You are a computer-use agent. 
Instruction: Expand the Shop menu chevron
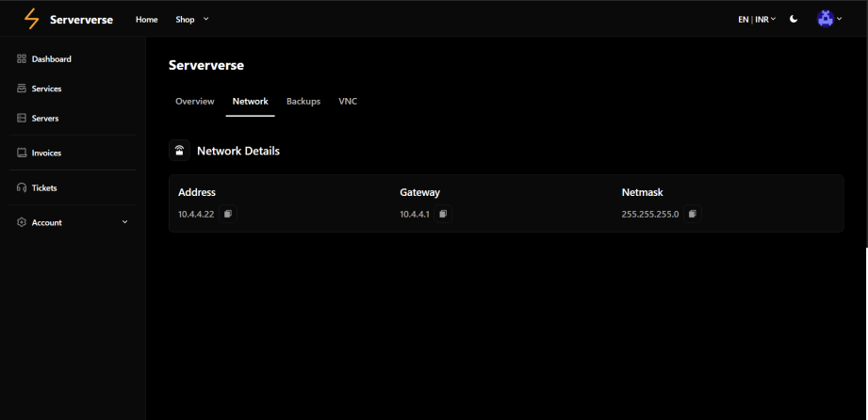click(206, 19)
